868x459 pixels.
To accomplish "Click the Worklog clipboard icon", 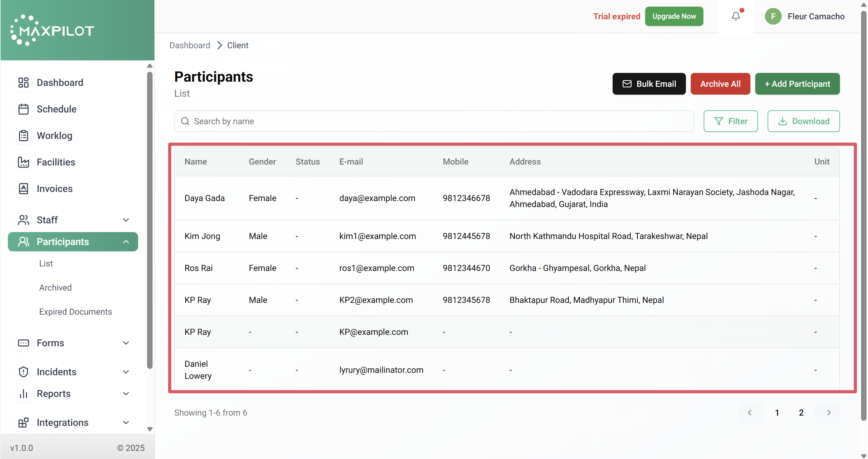I will pyautogui.click(x=23, y=135).
